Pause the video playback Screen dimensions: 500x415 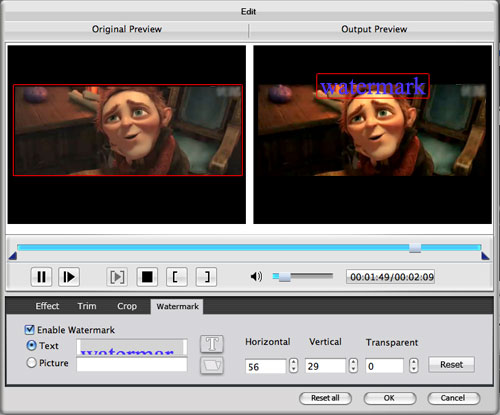point(41,277)
